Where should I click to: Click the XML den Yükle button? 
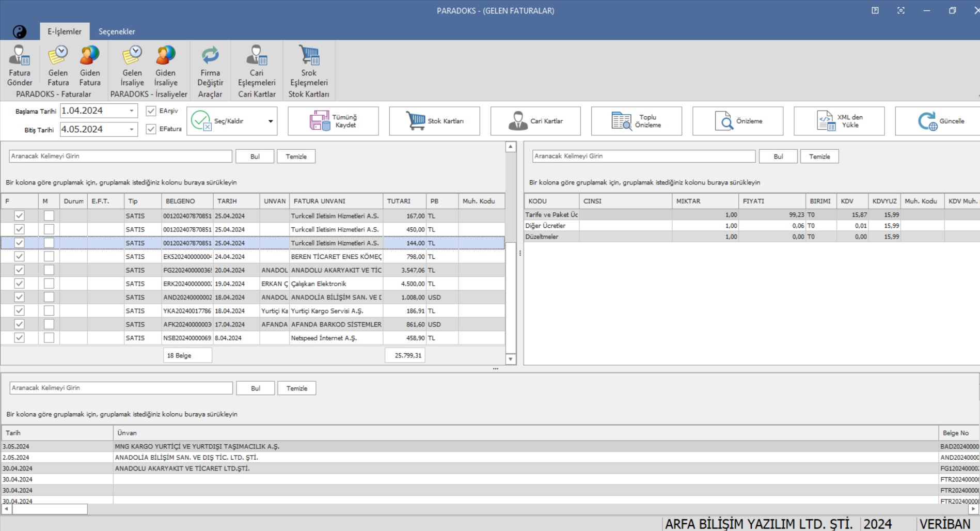[x=839, y=121]
